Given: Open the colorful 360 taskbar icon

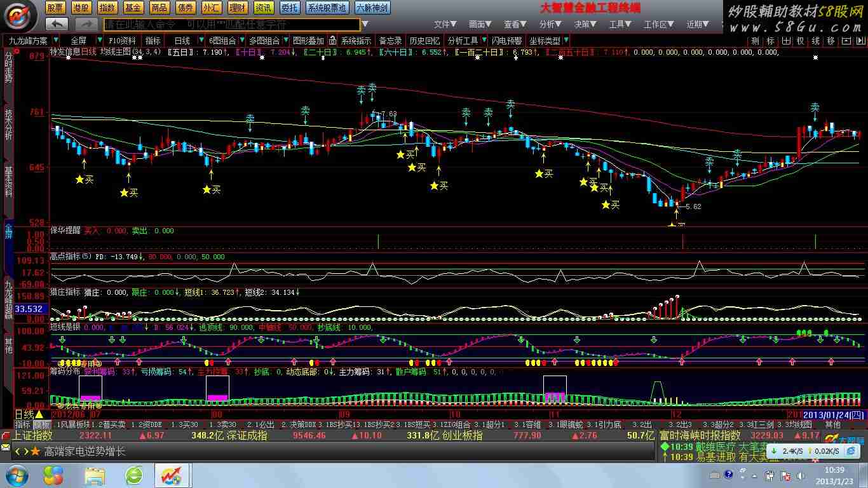Looking at the screenshot, I should 54,475.
